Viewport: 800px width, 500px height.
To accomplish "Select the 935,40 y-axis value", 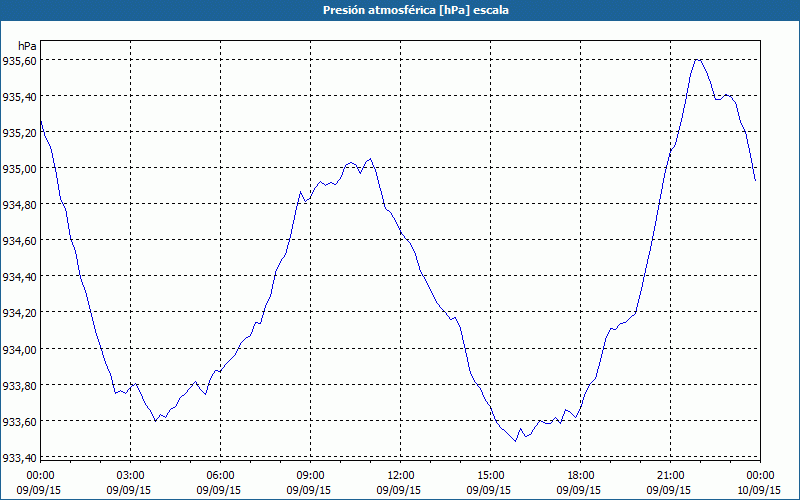I will [19, 96].
